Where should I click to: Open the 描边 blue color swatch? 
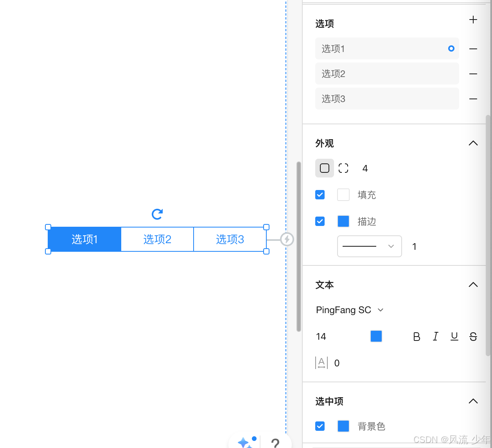(343, 221)
